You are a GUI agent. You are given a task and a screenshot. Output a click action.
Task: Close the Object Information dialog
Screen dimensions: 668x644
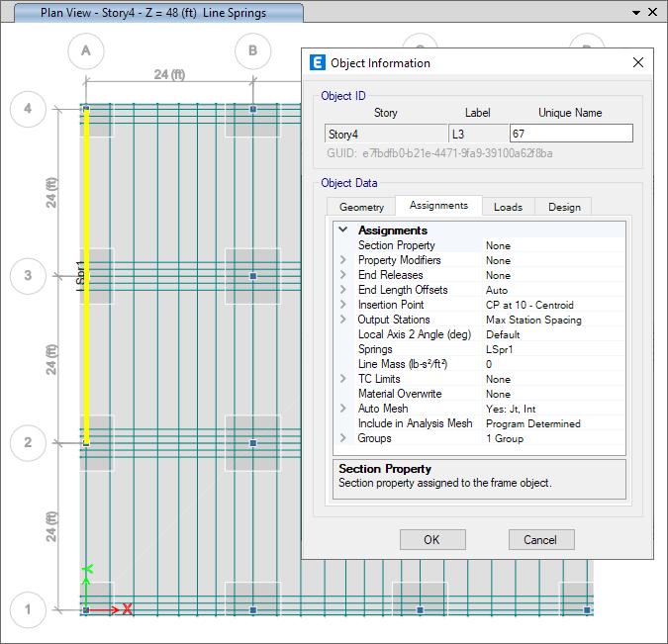638,62
